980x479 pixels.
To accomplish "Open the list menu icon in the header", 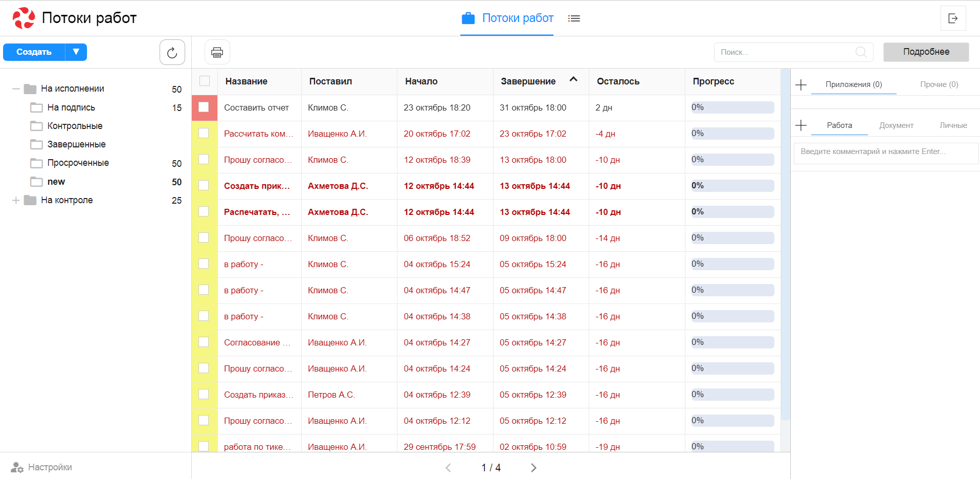I will [574, 18].
